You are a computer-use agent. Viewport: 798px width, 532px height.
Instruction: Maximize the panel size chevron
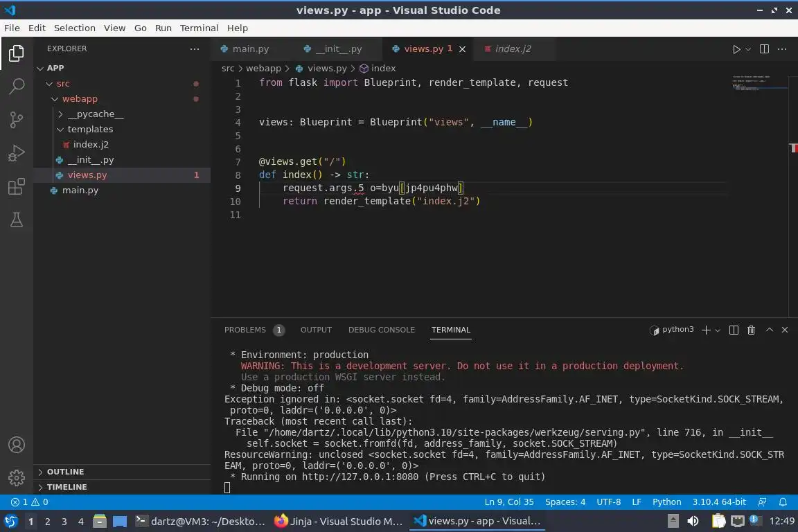(770, 330)
